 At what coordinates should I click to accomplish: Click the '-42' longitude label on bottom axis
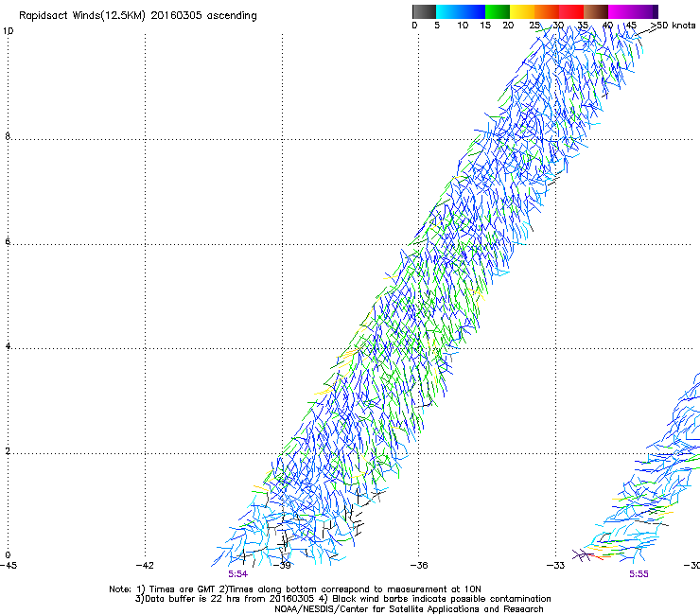click(145, 566)
